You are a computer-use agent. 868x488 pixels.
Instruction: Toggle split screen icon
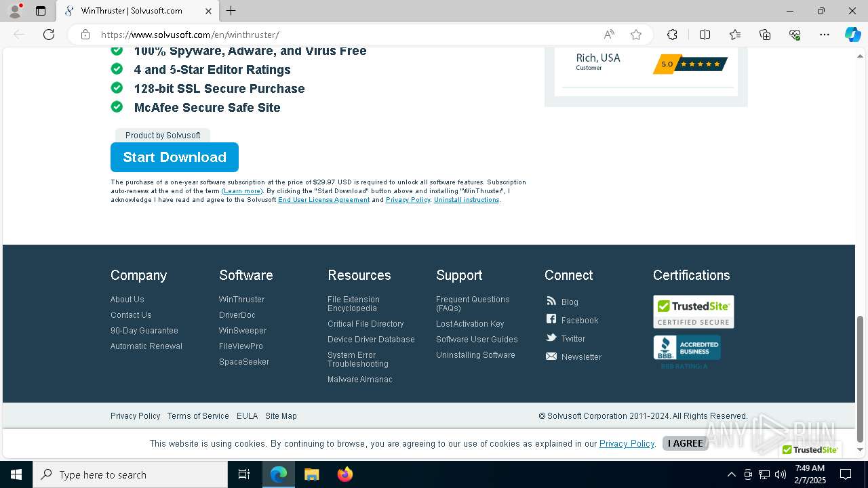pyautogui.click(x=705, y=35)
